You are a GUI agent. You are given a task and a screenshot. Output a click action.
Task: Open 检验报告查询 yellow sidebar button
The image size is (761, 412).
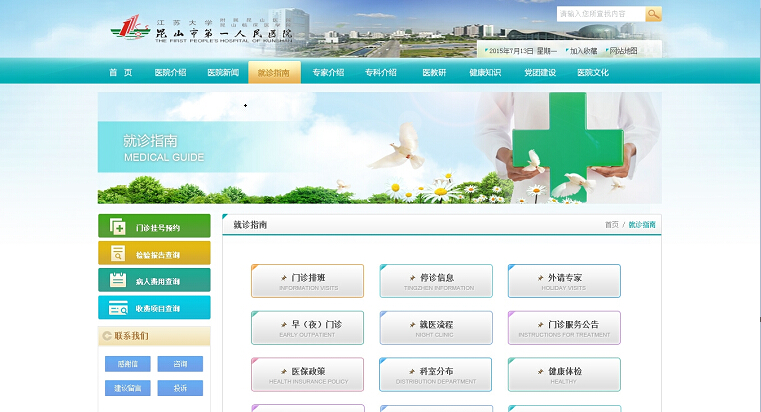click(x=154, y=254)
